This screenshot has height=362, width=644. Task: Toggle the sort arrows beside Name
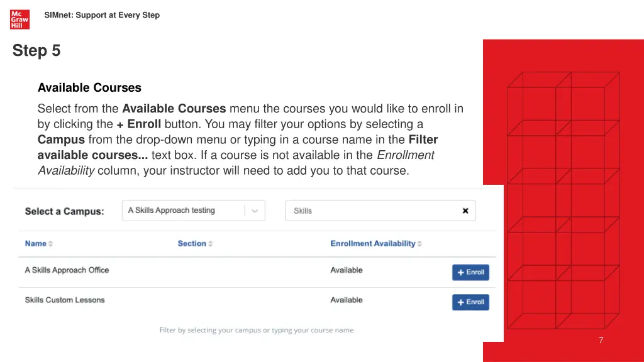50,244
